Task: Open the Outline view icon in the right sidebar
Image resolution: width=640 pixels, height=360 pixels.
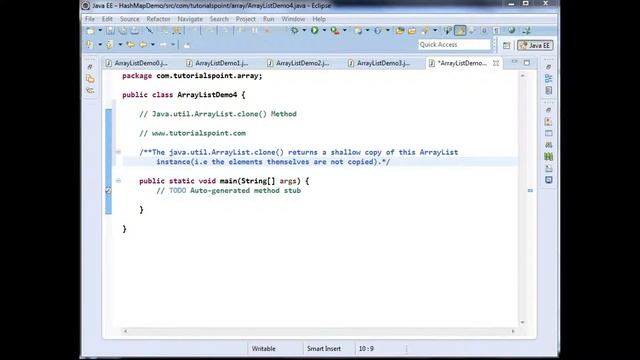Action: [549, 78]
